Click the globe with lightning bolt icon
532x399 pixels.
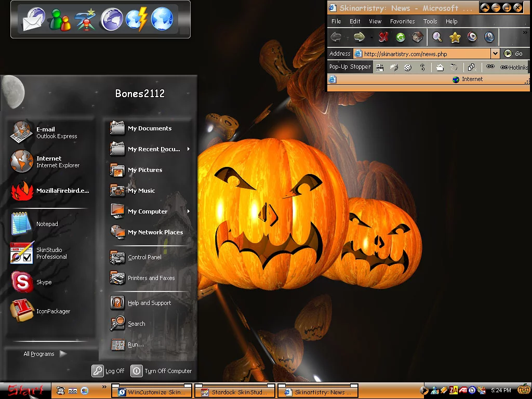coord(137,20)
